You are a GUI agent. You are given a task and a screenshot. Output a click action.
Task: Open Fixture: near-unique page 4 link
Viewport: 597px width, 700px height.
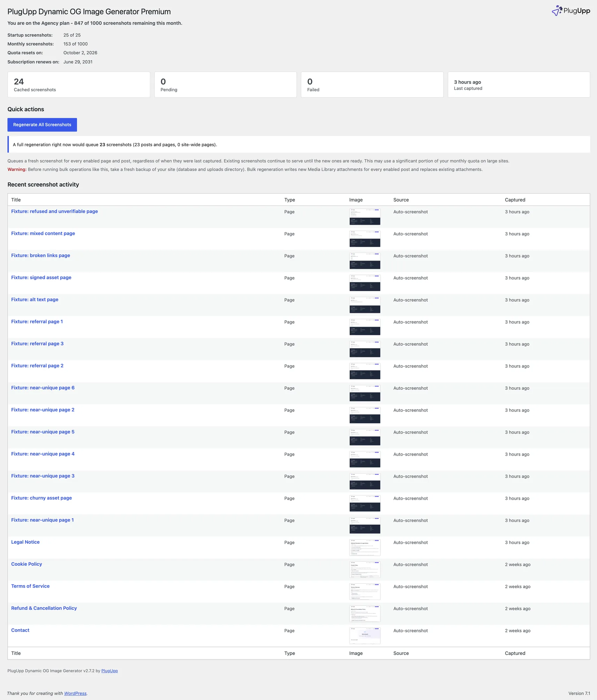[x=43, y=454]
